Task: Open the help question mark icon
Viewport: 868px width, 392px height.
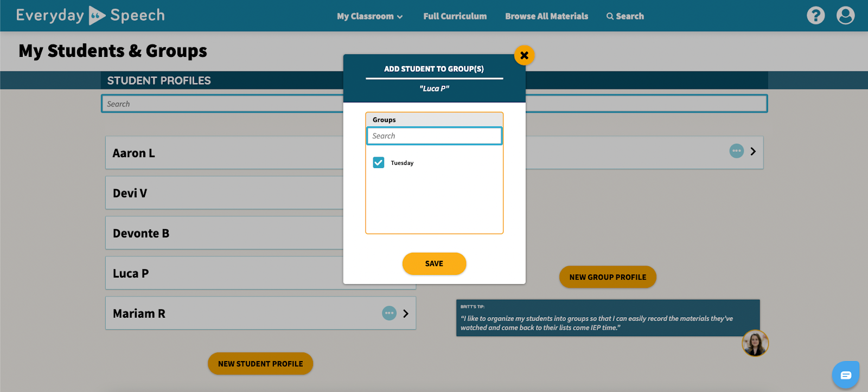Action: [815, 16]
